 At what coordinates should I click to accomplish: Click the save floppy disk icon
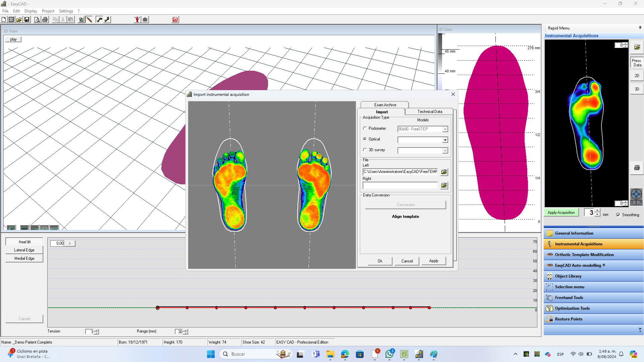coord(27,19)
